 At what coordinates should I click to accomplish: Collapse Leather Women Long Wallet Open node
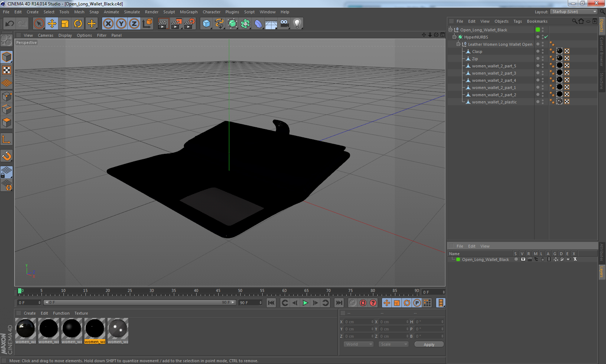coord(458,44)
